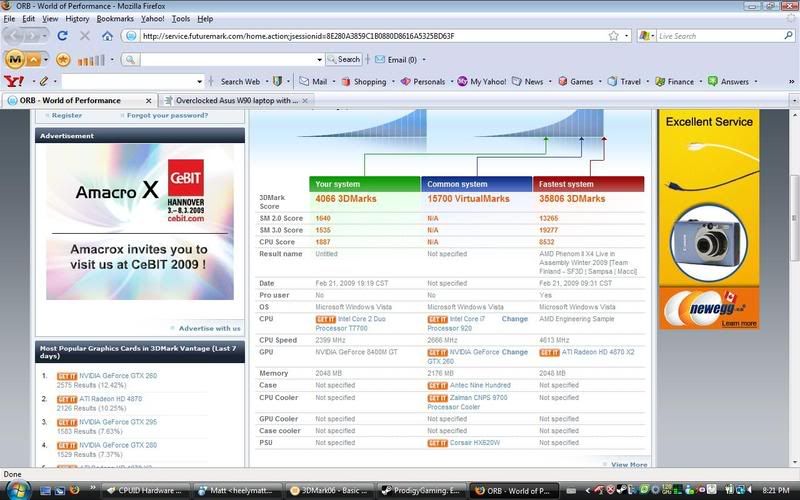The width and height of the screenshot is (800, 500).
Task: Open the View More link
Action: coord(629,464)
